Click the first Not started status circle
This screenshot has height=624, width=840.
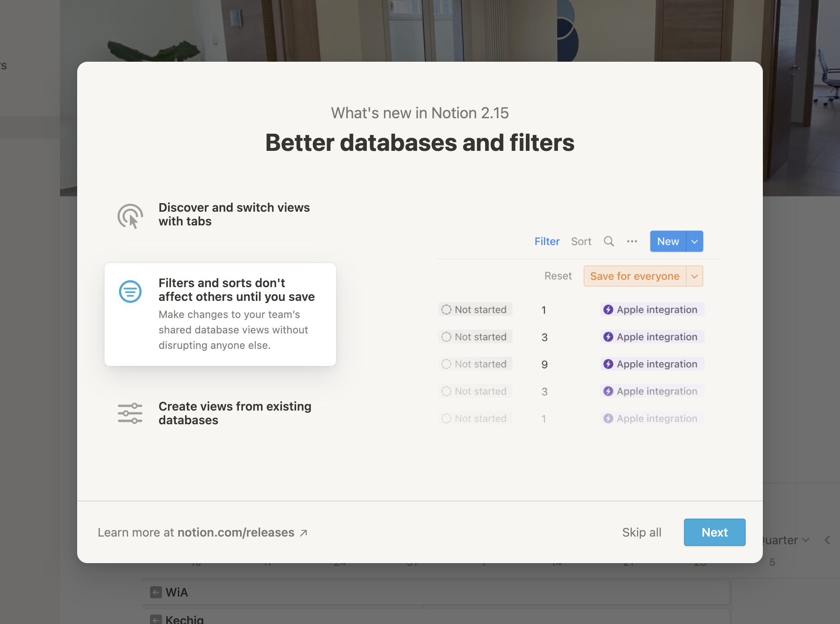click(x=446, y=309)
